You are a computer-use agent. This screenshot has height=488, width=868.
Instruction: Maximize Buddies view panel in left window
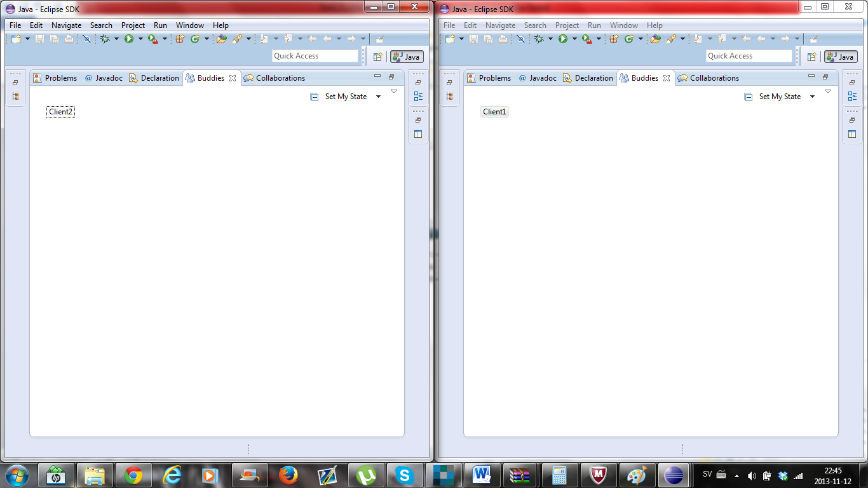[391, 77]
